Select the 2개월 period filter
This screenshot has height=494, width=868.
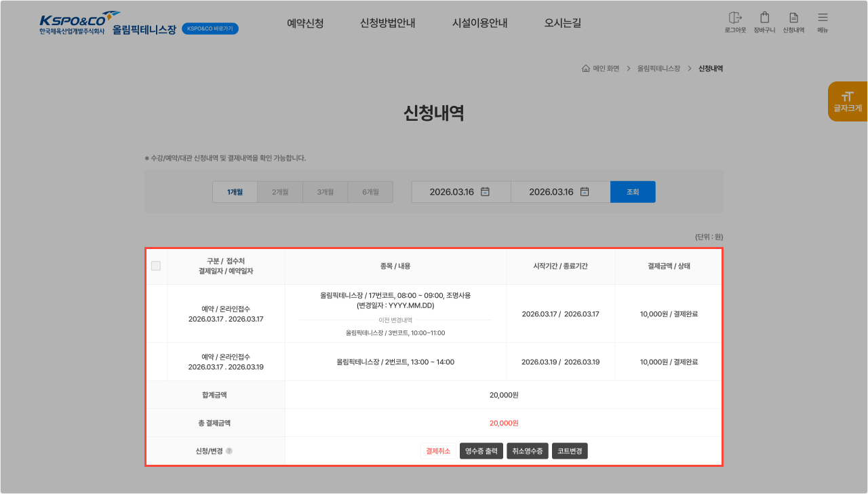tap(280, 192)
